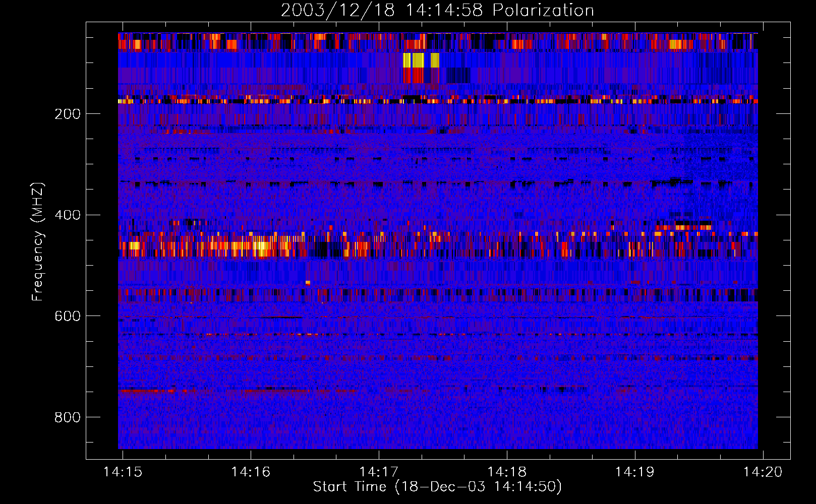The image size is (816, 504).
Task: Click the 14:15 time tick label
Action: click(x=123, y=472)
